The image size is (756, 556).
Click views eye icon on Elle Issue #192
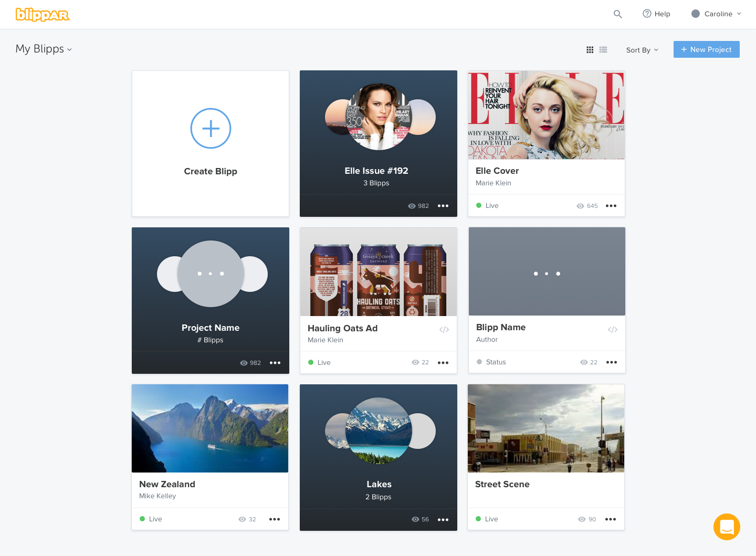point(412,206)
